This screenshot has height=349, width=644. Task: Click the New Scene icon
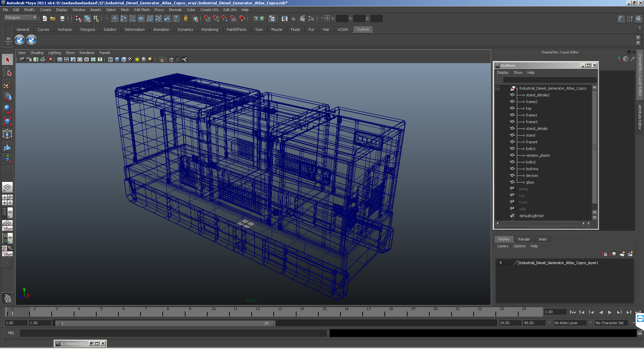pos(45,18)
